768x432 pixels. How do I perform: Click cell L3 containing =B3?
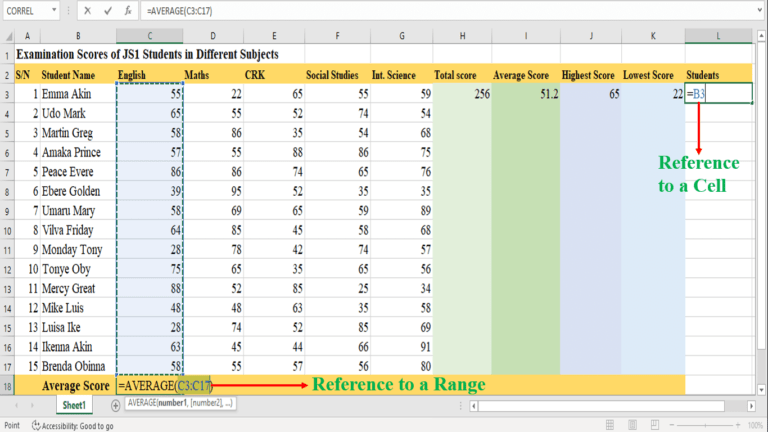(x=719, y=94)
